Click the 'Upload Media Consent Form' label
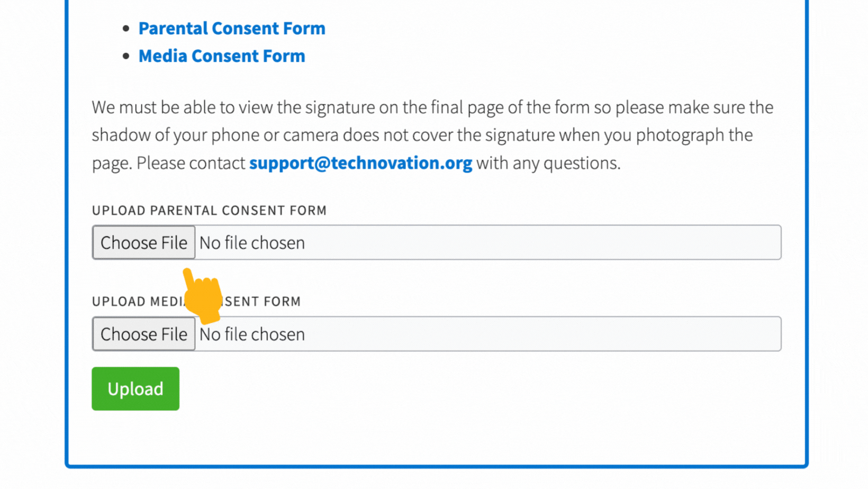Screen dimensions: 868x489 pos(196,301)
